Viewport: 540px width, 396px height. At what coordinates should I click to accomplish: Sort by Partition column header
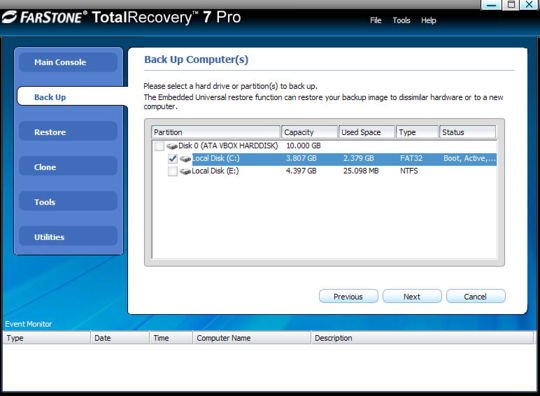coord(216,132)
